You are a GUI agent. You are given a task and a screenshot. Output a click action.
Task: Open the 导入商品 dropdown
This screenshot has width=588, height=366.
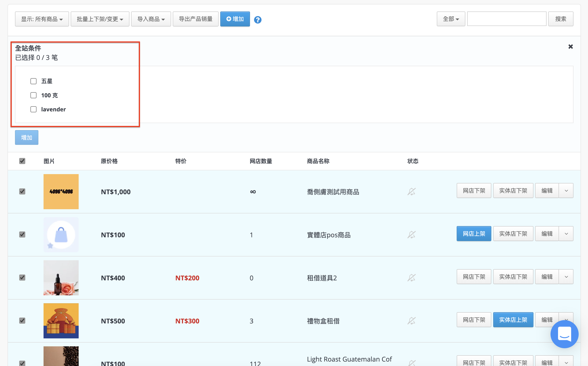(x=151, y=19)
